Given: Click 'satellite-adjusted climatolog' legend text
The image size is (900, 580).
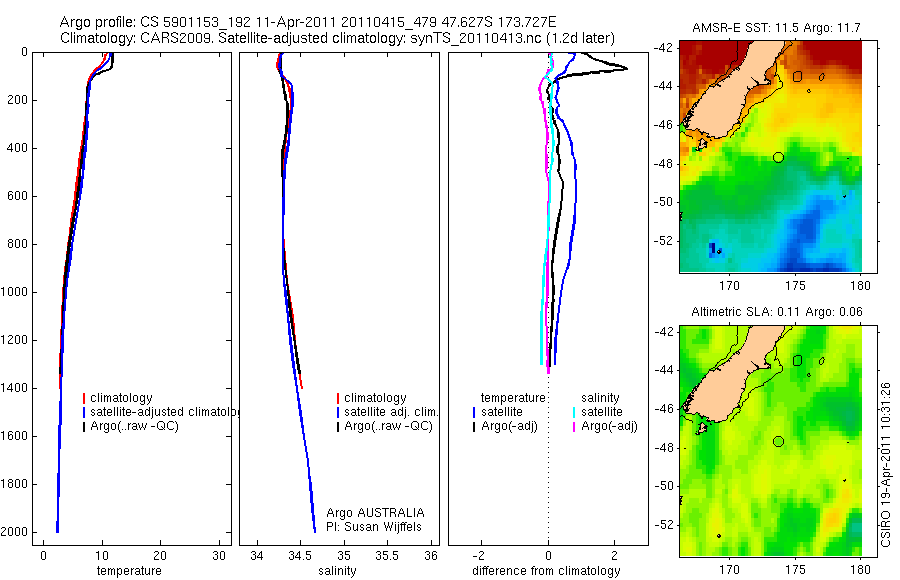Looking at the screenshot, I should point(164,412).
